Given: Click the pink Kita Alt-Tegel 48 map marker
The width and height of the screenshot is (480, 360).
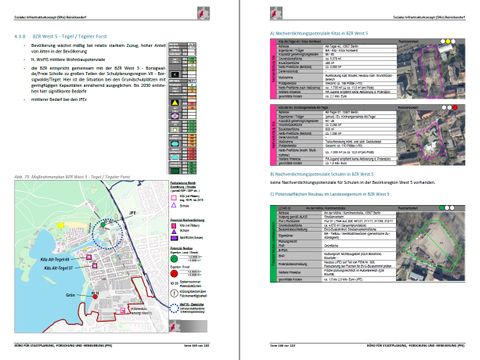Looking at the screenshot, I should 89,257.
